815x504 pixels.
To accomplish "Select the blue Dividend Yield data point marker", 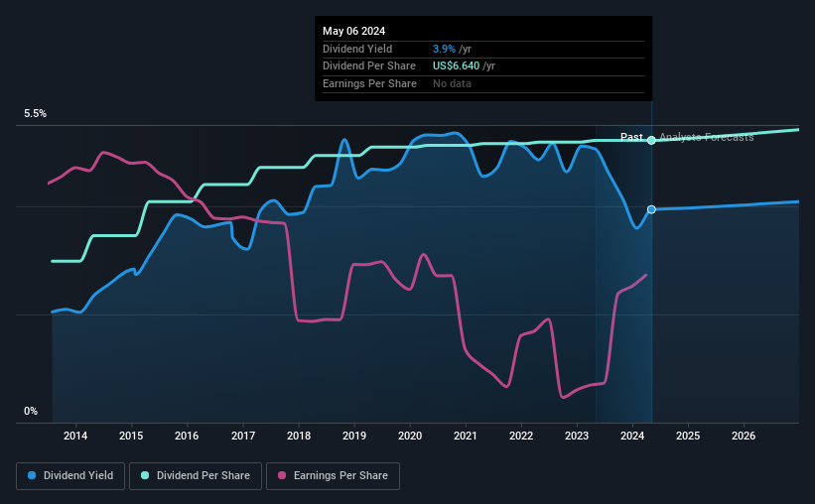I will click(x=651, y=209).
